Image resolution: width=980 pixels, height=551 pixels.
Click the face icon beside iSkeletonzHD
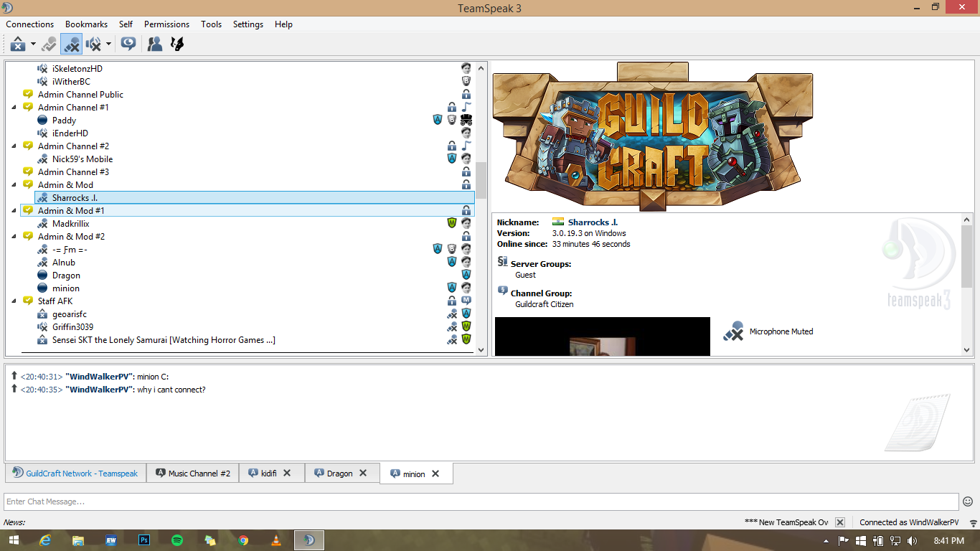[466, 69]
